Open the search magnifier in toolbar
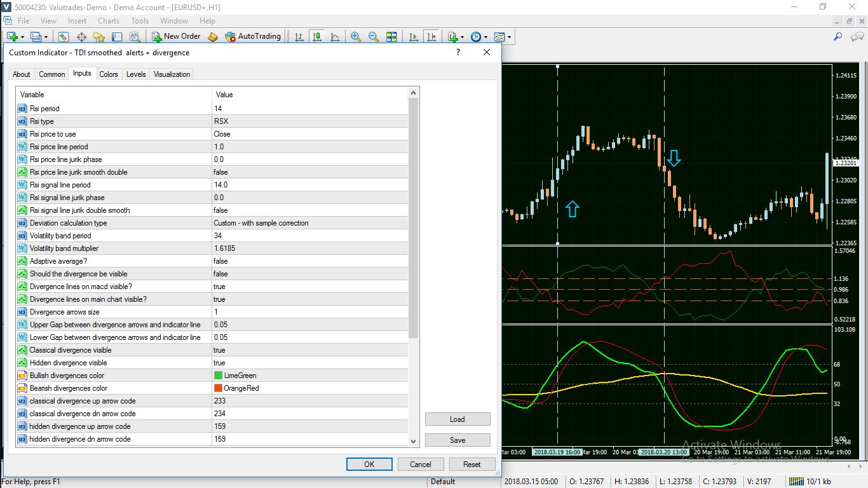This screenshot has width=868, height=488. click(x=838, y=37)
